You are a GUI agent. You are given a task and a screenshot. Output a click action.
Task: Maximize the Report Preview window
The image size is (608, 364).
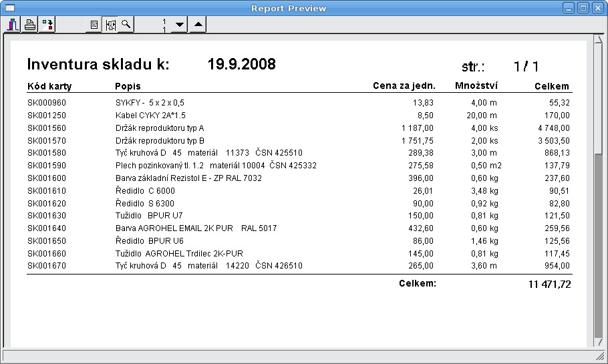tap(583, 8)
